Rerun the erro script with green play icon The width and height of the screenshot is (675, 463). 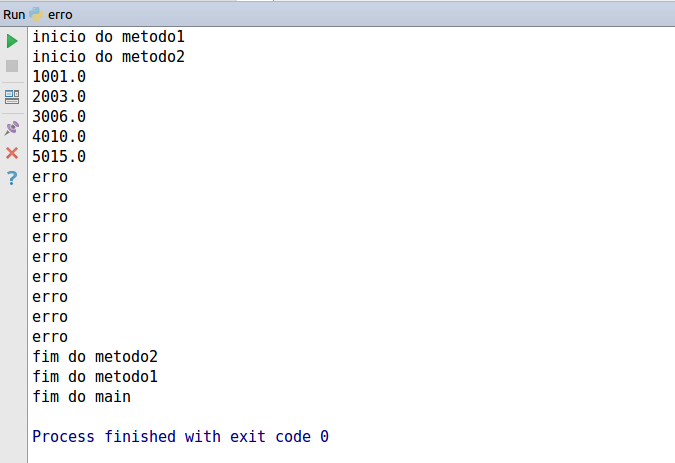click(12, 41)
